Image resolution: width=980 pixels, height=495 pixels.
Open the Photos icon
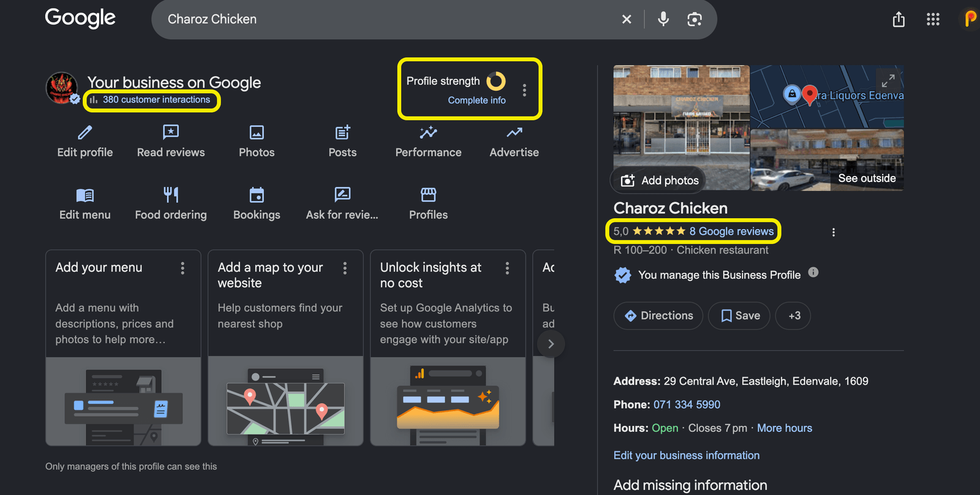[x=257, y=132]
